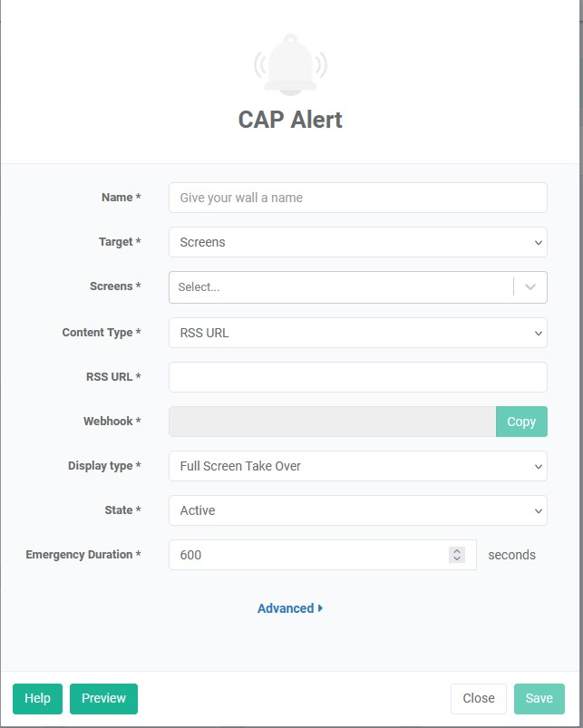Open the Target dropdown
The image size is (583, 728).
(x=357, y=242)
